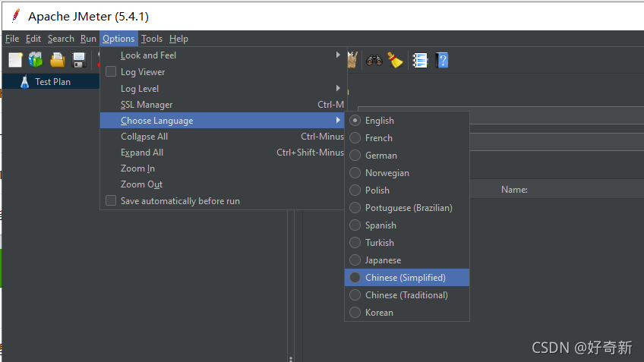The width and height of the screenshot is (644, 362).
Task: Click the binoculars Search toolbar icon
Action: [x=374, y=61]
